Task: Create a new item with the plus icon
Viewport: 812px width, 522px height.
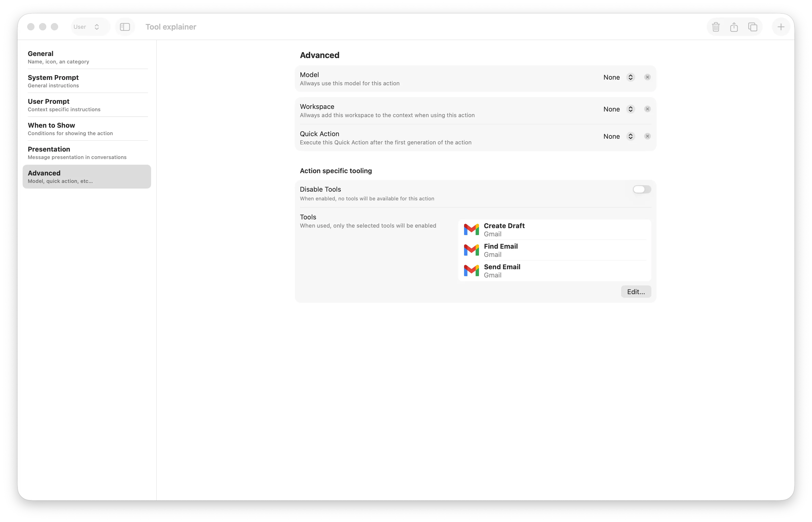Action: [x=781, y=27]
